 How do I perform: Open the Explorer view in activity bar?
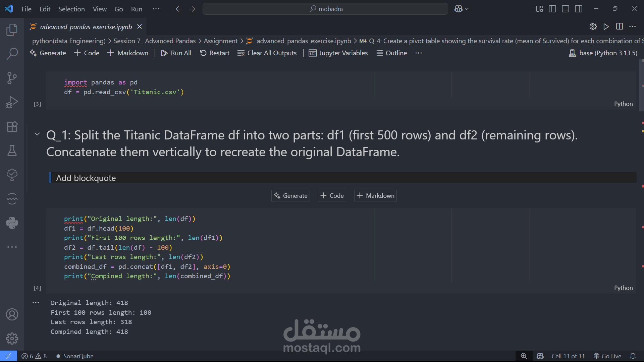coord(12,30)
